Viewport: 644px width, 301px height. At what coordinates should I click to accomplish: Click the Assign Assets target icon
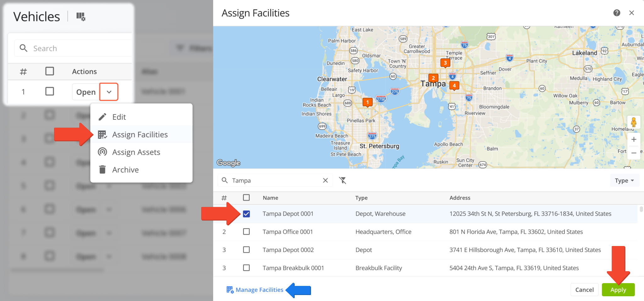pos(102,152)
